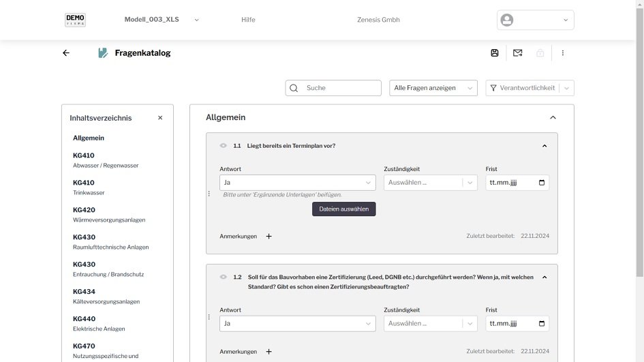Toggle the eye icon for question 1.1
644x362 pixels.
point(223,146)
